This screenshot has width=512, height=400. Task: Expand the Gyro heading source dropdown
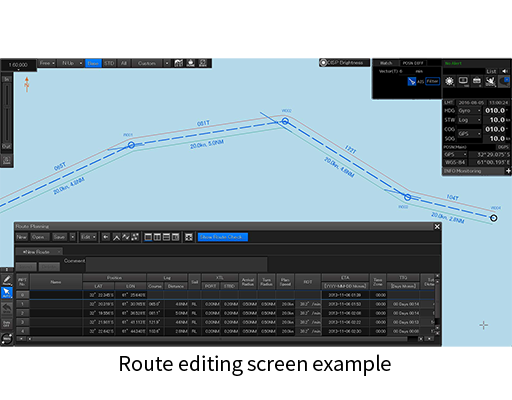pos(469,111)
